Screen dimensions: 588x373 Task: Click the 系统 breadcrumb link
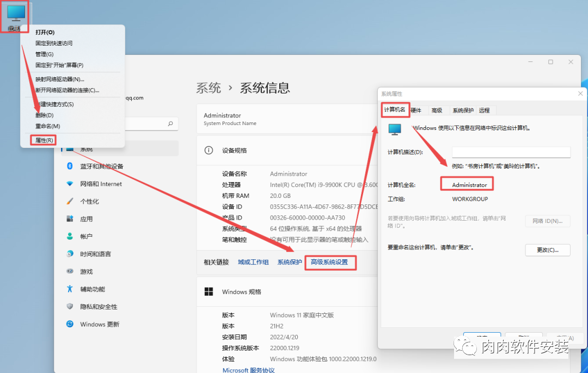[209, 88]
